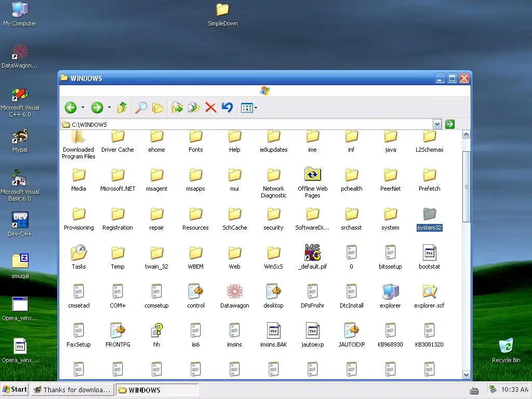Viewport: 532px width, 399px height.
Task: Select the bitssetup file
Action: tap(390, 257)
